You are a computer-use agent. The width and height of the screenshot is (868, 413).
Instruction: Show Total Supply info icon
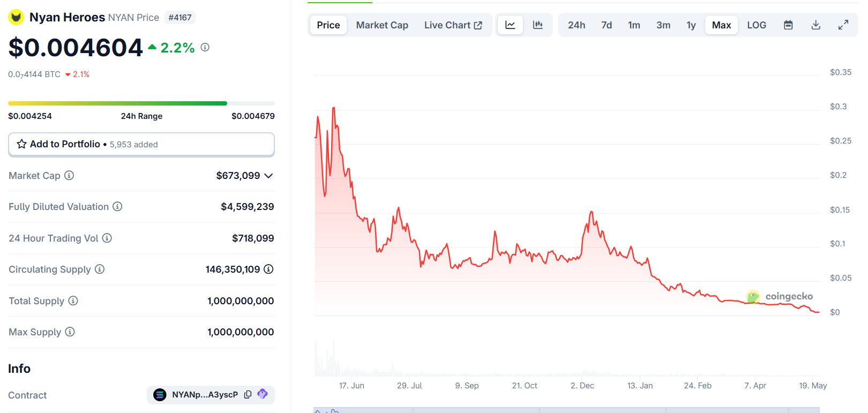(x=73, y=301)
